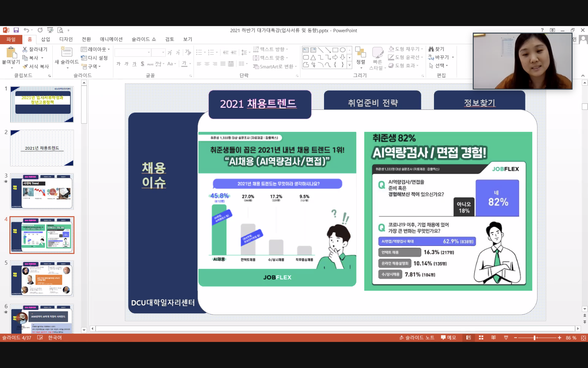The image size is (588, 368).
Task: Click the zoom slider handle
Action: (x=535, y=338)
